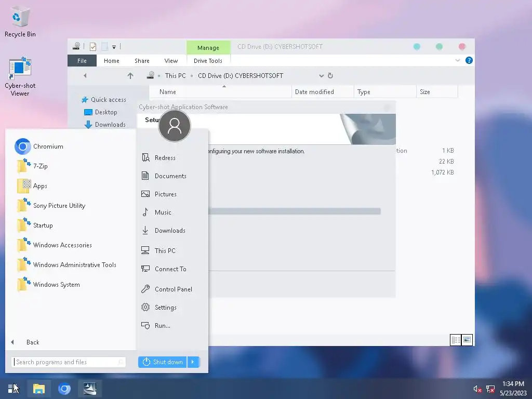Select the Cyber-shot Viewer desktop shortcut
Image resolution: width=532 pixels, height=399 pixels.
(20, 77)
